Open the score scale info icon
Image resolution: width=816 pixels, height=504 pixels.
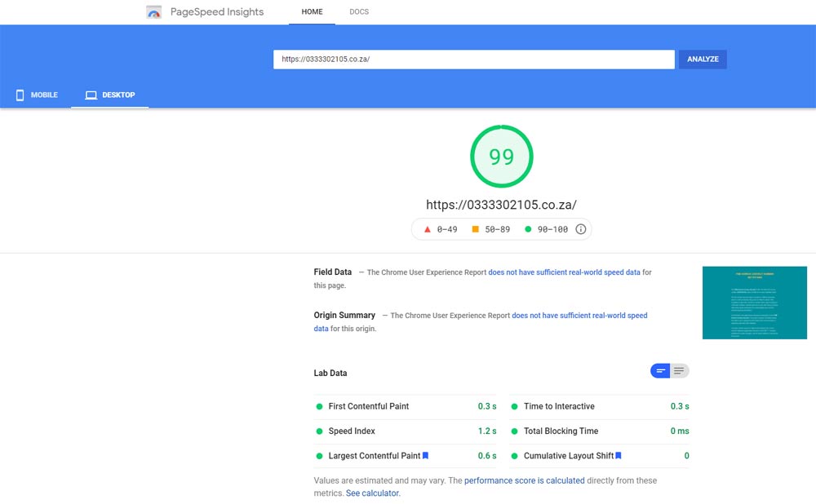click(581, 229)
